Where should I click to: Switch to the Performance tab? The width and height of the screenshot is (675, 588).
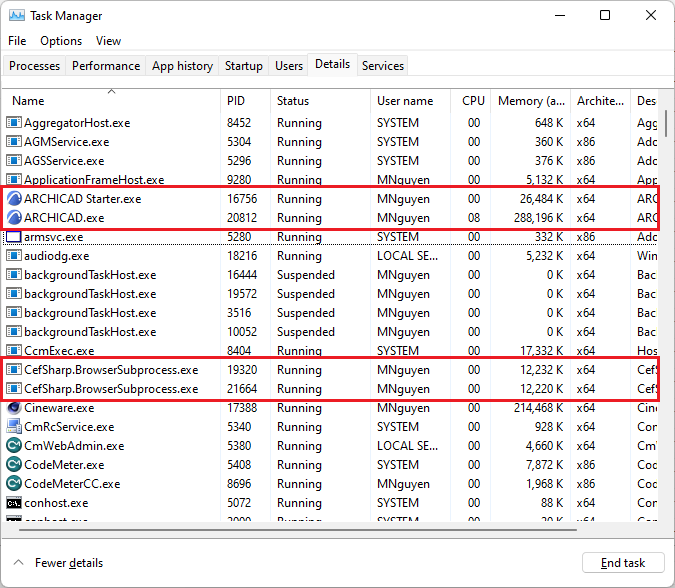pos(106,66)
